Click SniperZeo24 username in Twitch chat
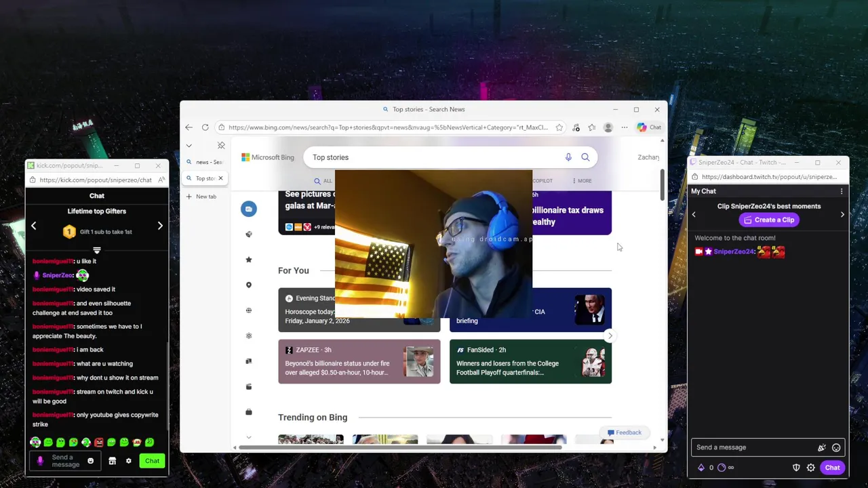Screen dimensions: 868x488 point(734,251)
